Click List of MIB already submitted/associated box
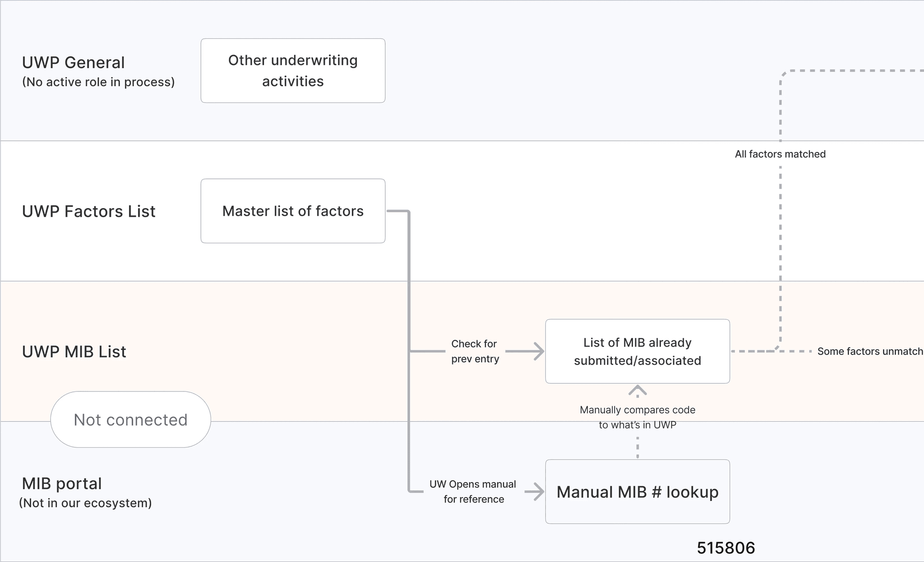The image size is (924, 562). coord(637,351)
